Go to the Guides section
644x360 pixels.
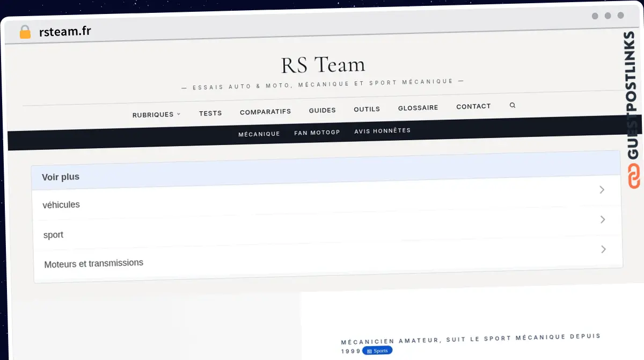tap(323, 110)
